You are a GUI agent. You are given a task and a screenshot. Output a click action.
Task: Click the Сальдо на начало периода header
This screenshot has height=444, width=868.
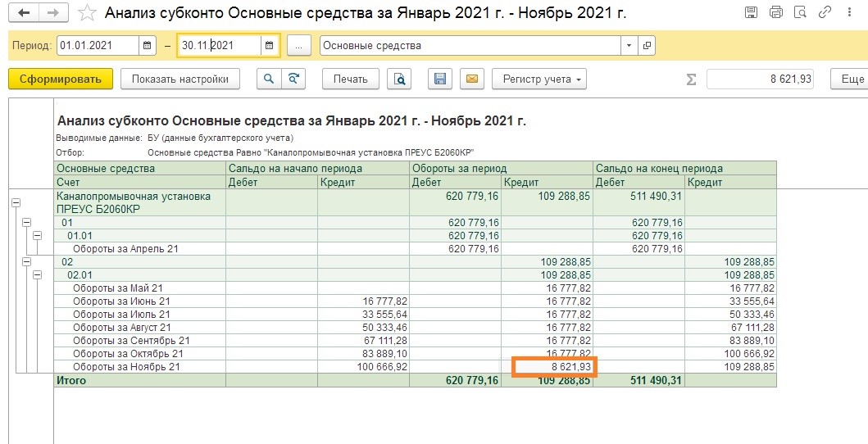[x=318, y=169]
